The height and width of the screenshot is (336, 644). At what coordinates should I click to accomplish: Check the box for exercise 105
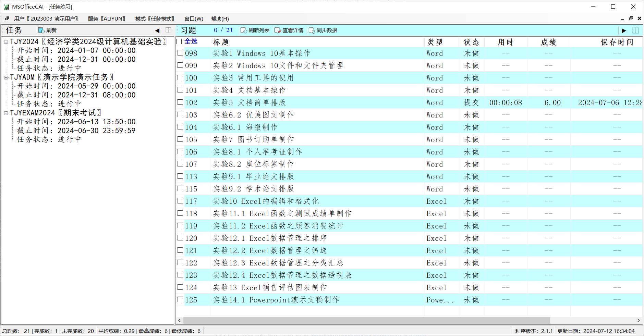tap(180, 139)
